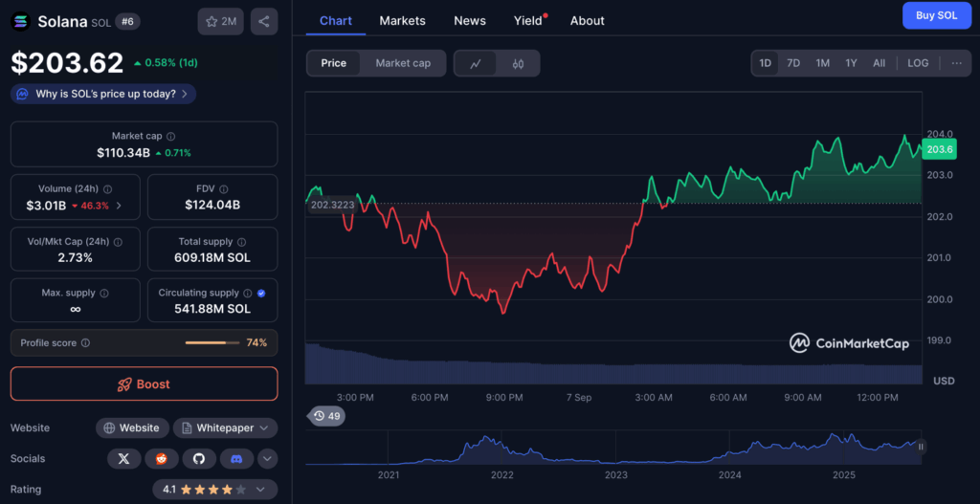Click the Total supply info icon
Image resolution: width=980 pixels, height=504 pixels.
tap(242, 242)
